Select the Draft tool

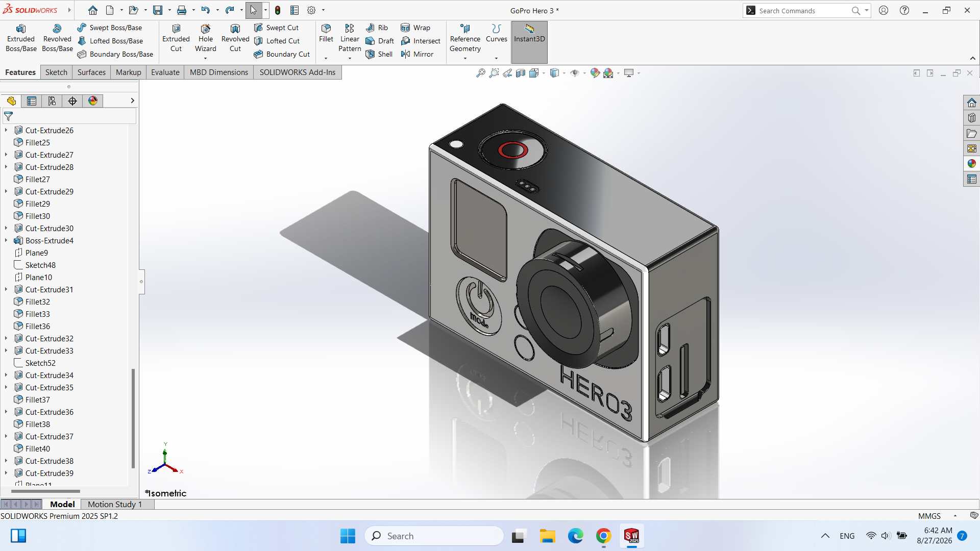[x=380, y=41]
